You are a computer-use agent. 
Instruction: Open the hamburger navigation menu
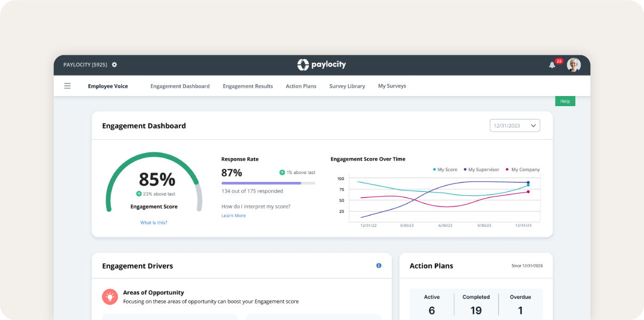click(67, 86)
